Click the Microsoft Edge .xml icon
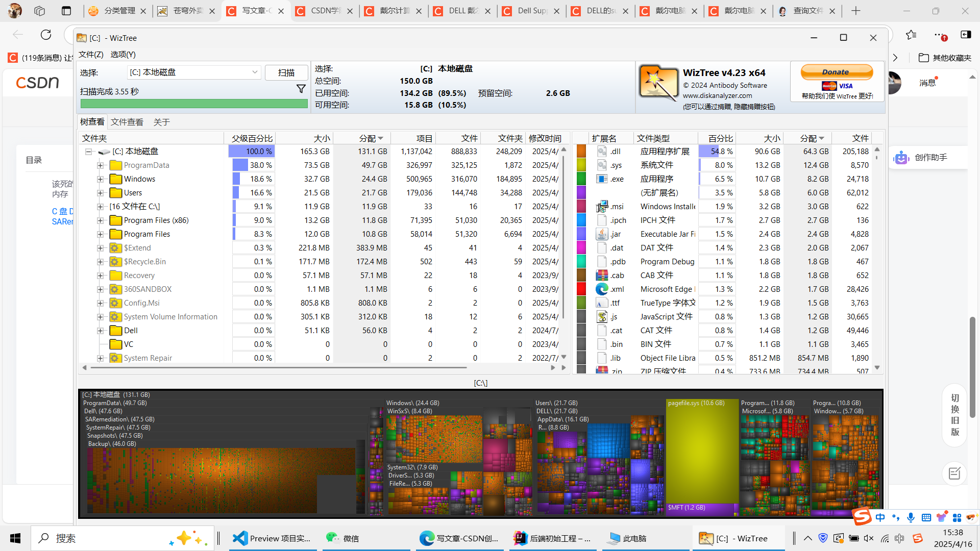Viewport: 980px width, 551px height. point(602,289)
